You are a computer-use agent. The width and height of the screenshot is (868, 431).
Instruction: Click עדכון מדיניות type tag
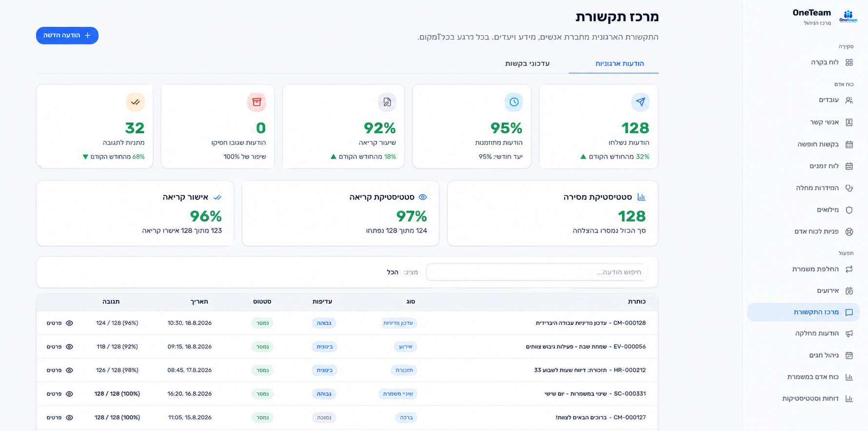(398, 323)
